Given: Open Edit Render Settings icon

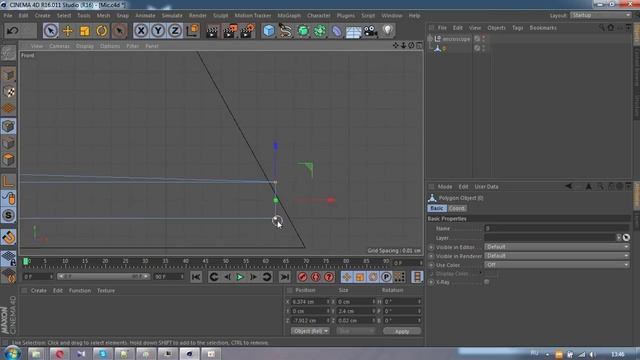Looking at the screenshot, I should pyautogui.click(x=247, y=31).
